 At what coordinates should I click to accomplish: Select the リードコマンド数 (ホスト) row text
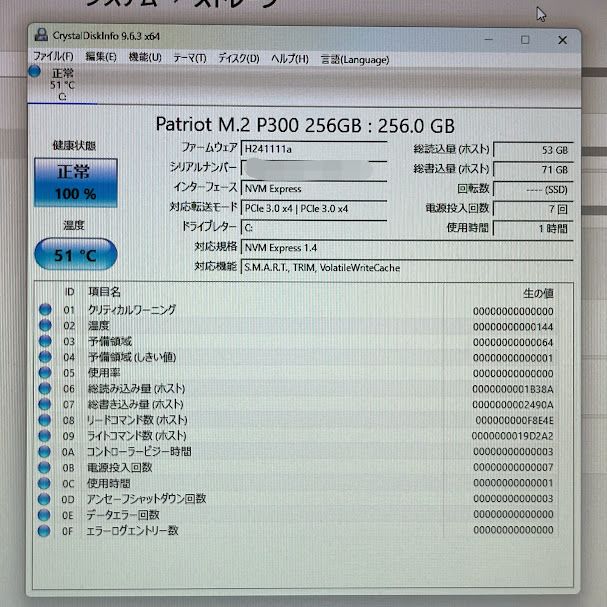point(137,420)
